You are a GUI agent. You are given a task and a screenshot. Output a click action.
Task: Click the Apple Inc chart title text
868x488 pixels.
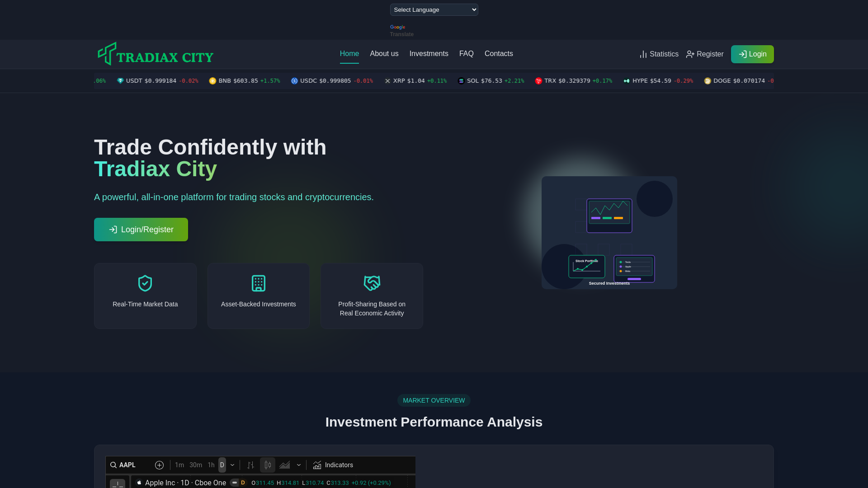click(x=185, y=483)
